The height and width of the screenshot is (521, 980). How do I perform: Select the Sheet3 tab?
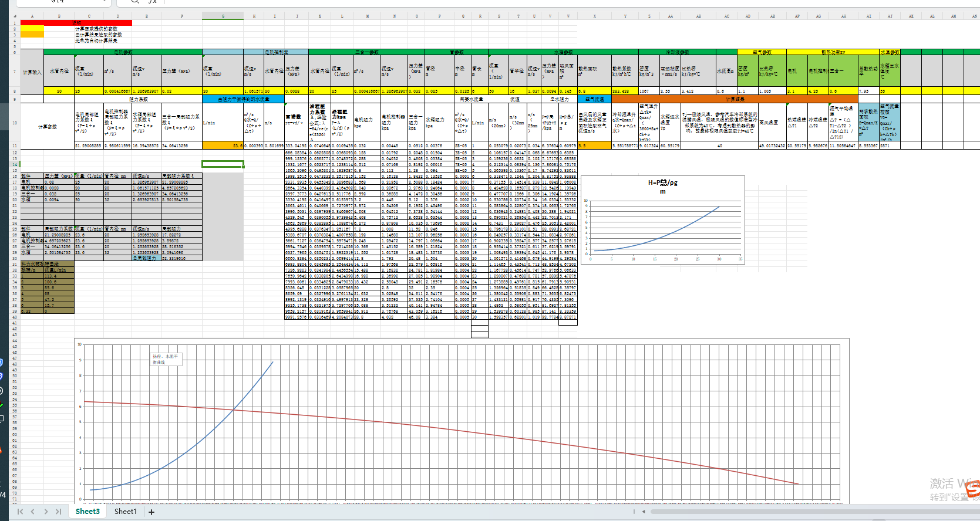[x=87, y=512]
